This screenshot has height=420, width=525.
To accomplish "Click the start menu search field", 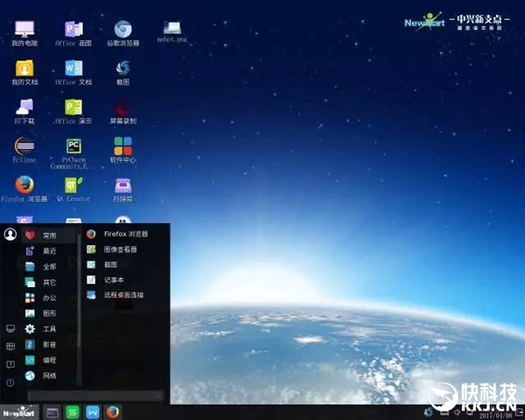I will pyautogui.click(x=94, y=395).
